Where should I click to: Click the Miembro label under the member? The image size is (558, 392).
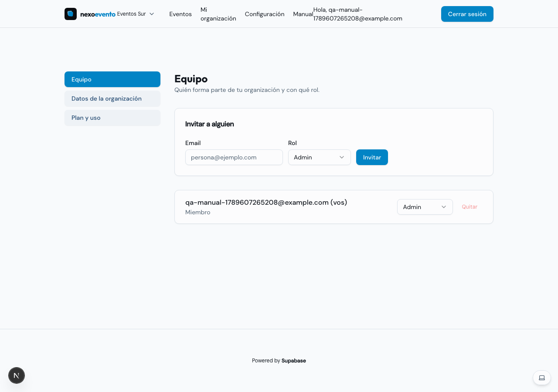point(198,212)
